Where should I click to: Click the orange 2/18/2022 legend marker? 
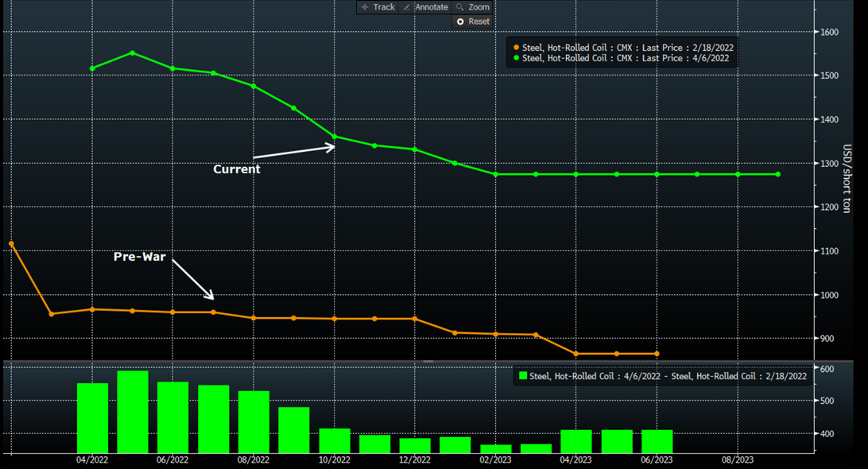coord(516,47)
